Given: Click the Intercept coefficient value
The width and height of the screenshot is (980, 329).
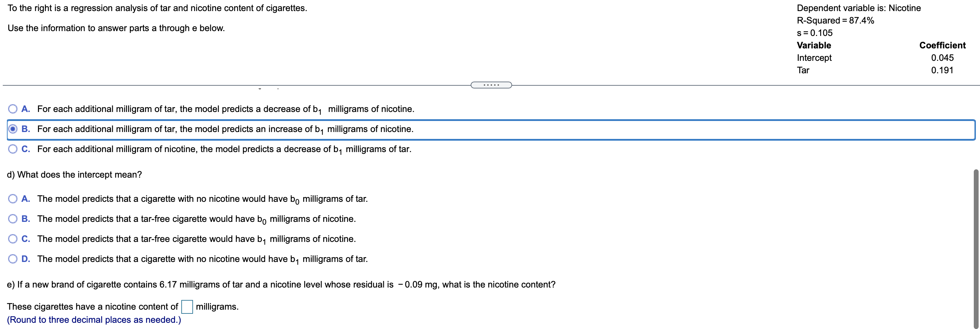Looking at the screenshot, I should tap(943, 57).
